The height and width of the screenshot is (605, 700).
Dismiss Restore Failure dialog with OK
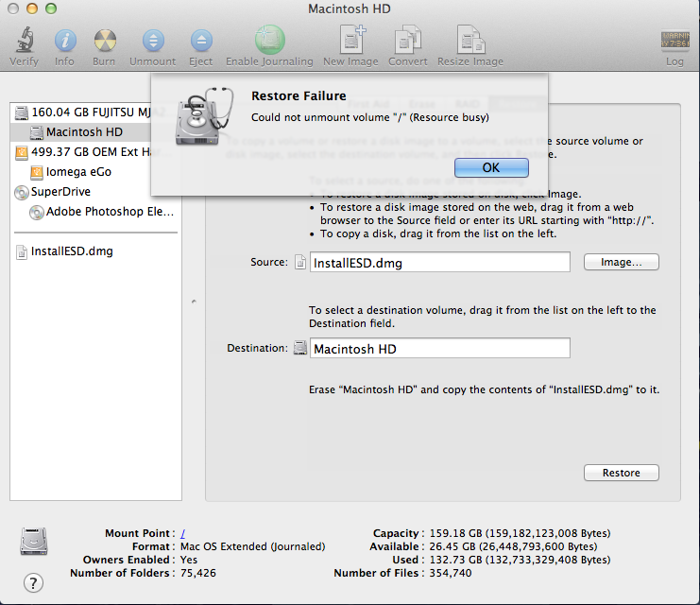[x=491, y=167]
